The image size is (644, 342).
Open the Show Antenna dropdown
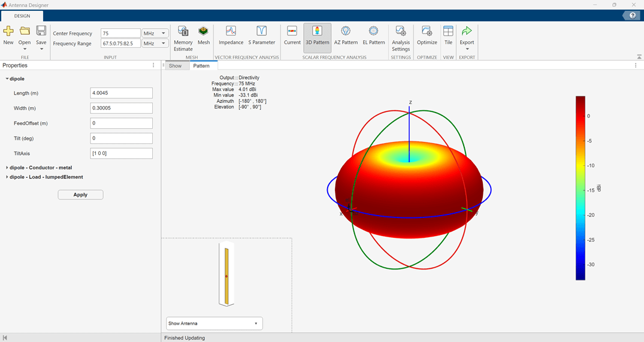click(214, 323)
